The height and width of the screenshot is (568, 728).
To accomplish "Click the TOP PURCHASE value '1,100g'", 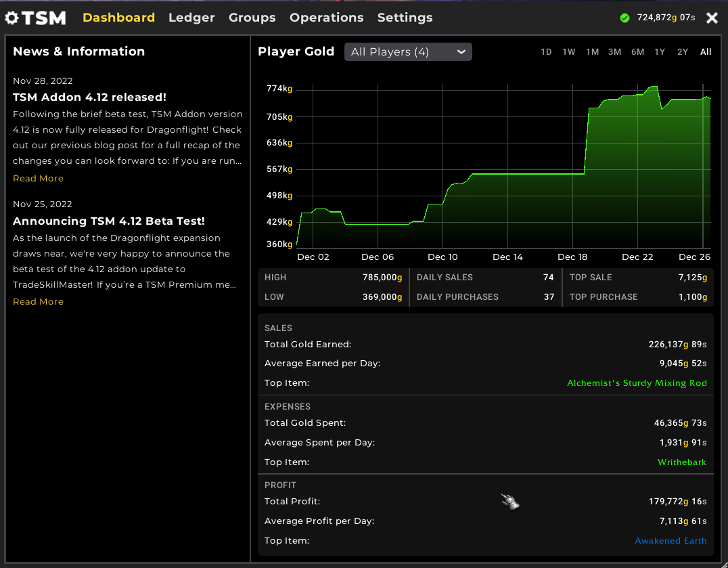I will pos(693,297).
